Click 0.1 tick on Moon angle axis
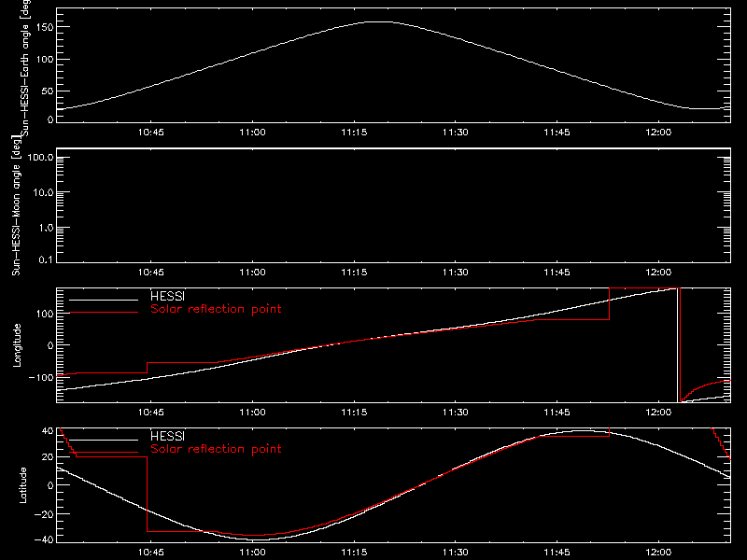747x560 pixels. tap(46, 259)
